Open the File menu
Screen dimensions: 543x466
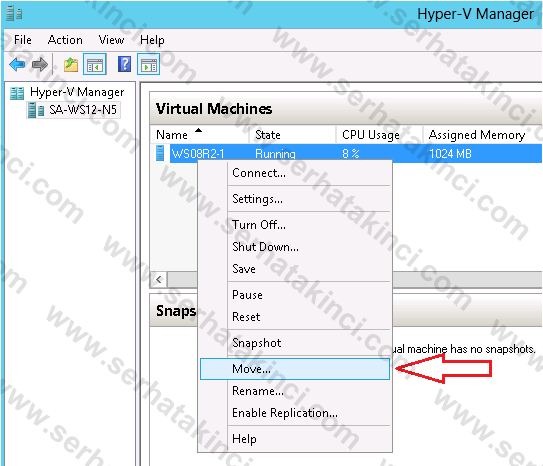pyautogui.click(x=23, y=40)
